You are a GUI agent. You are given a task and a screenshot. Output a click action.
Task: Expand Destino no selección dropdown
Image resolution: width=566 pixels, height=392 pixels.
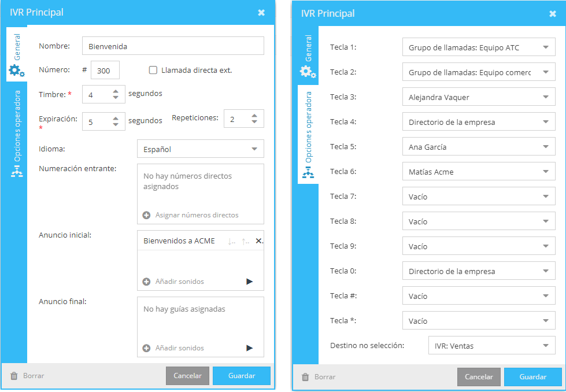[491, 346]
